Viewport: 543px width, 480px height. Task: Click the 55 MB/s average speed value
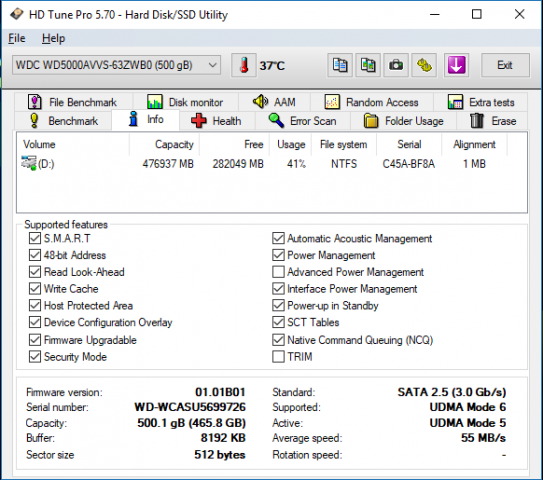point(483,438)
